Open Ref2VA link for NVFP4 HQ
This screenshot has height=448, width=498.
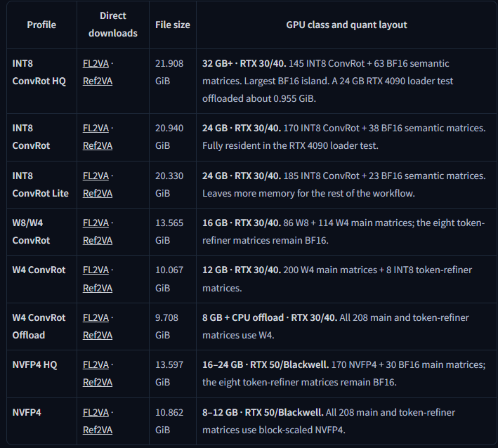click(x=98, y=382)
